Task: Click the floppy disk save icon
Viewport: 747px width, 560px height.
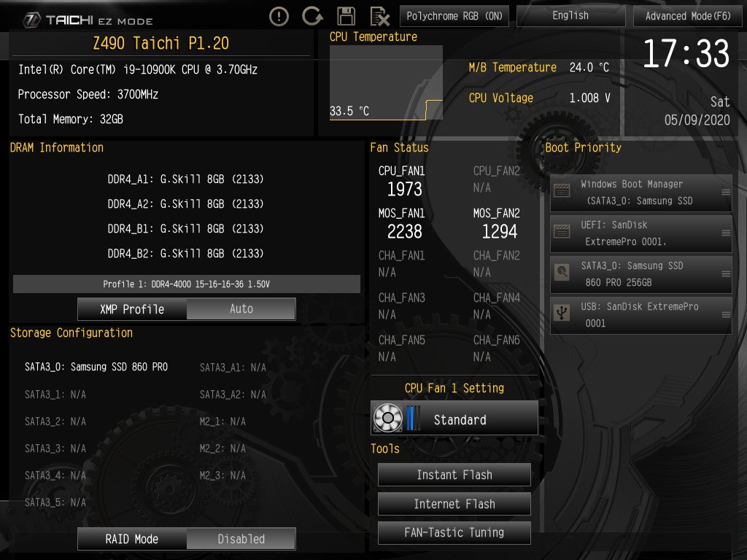Action: pos(346,16)
